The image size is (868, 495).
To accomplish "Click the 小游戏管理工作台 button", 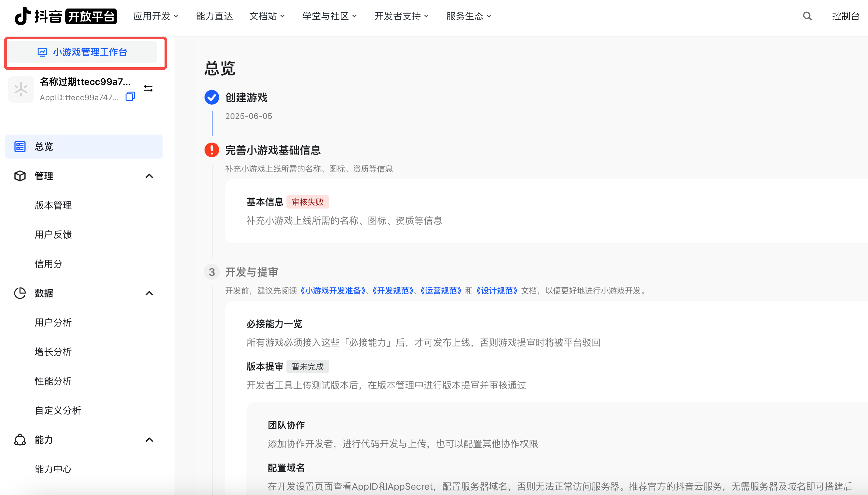I will click(83, 52).
